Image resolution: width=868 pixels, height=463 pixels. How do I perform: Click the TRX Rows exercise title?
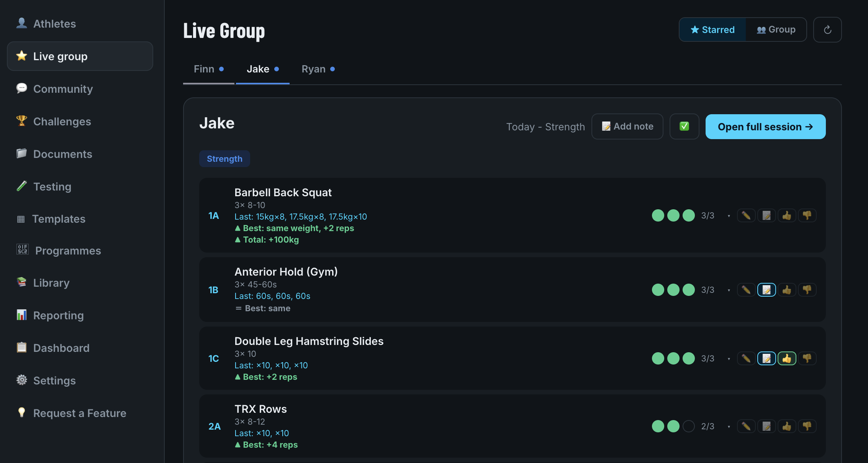coord(260,409)
